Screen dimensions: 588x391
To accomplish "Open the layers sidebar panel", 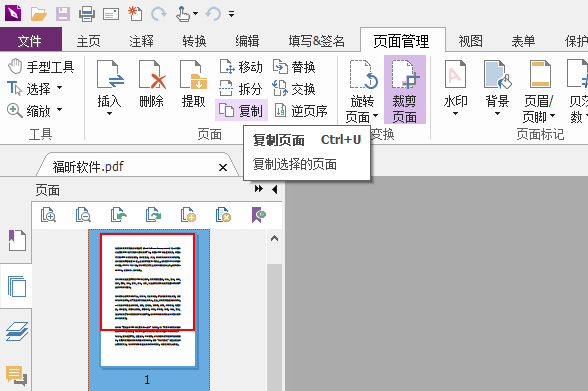I will (17, 331).
